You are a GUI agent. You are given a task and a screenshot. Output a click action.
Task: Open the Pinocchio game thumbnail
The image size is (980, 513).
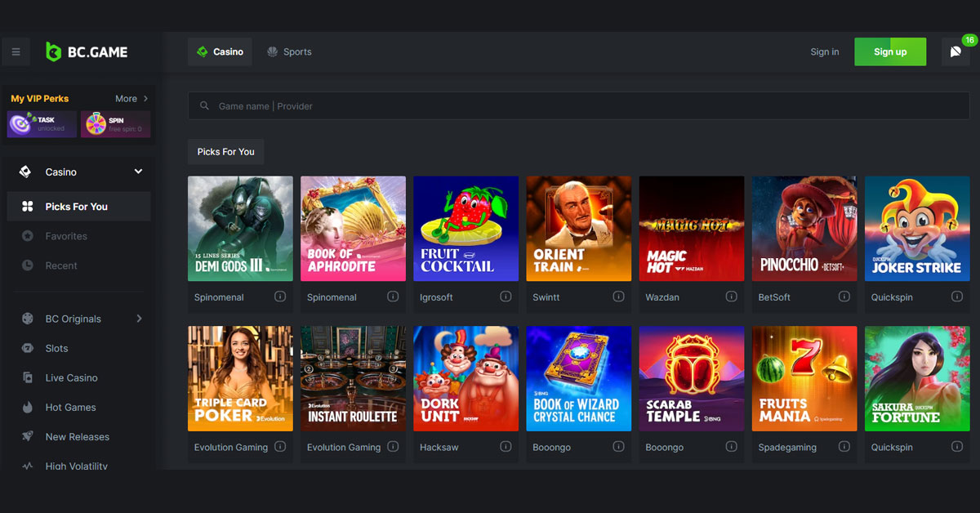pos(804,229)
